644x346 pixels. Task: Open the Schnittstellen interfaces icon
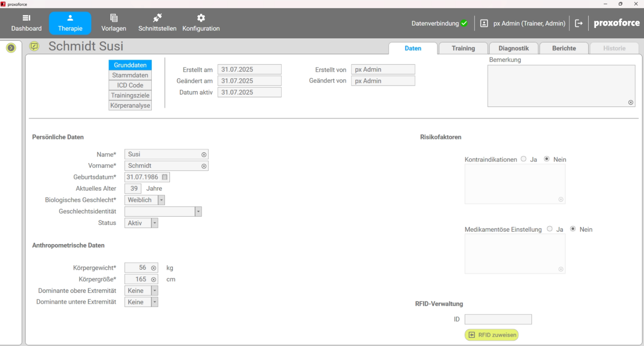157,18
